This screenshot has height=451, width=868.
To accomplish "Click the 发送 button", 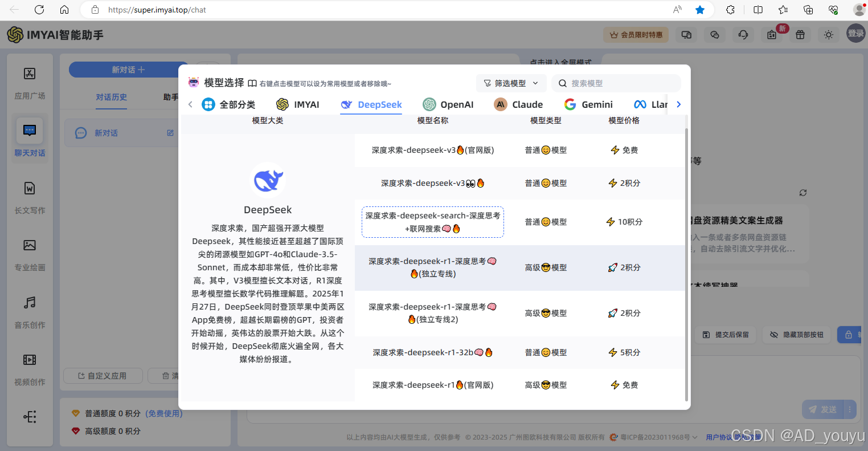I will tap(822, 409).
